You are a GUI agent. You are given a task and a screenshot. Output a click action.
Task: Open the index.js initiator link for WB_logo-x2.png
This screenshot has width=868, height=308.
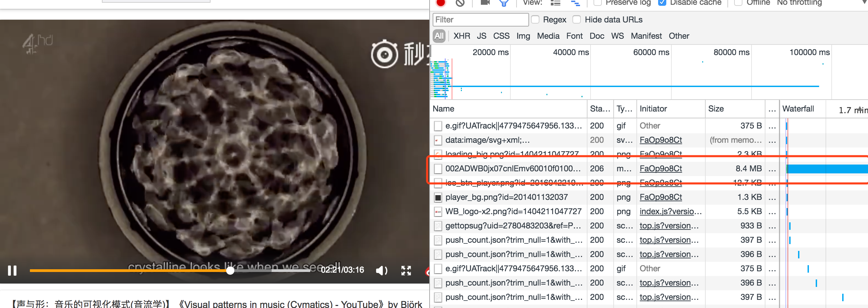670,211
